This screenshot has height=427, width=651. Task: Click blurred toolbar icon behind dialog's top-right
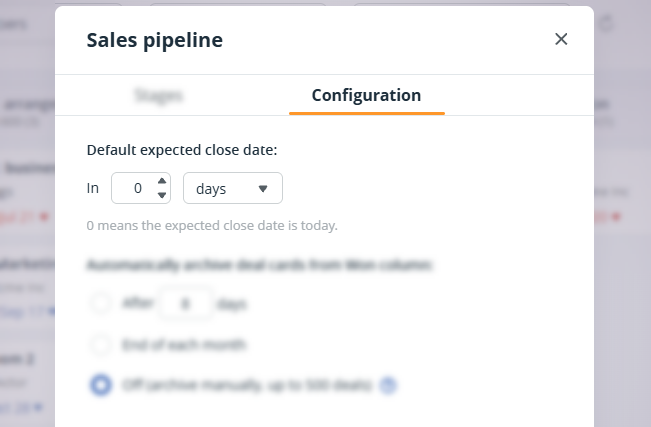pos(607,24)
